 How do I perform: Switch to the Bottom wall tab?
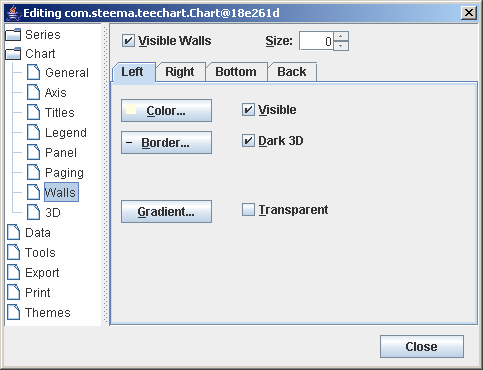pos(236,72)
